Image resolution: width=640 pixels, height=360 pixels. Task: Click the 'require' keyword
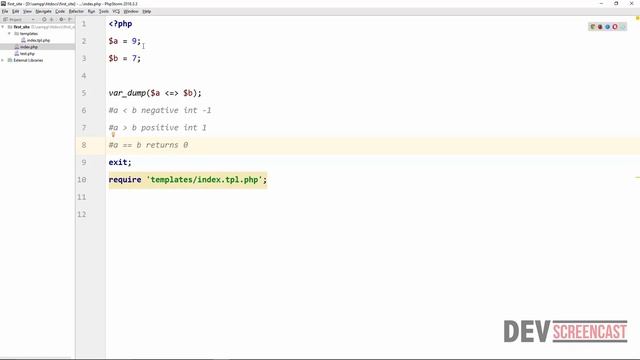click(x=125, y=180)
